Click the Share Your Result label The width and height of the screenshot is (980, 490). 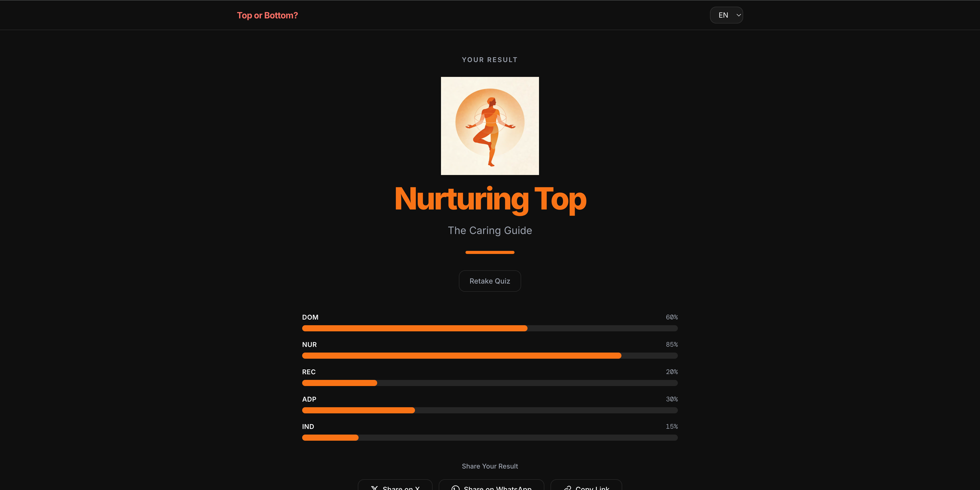coord(490,466)
